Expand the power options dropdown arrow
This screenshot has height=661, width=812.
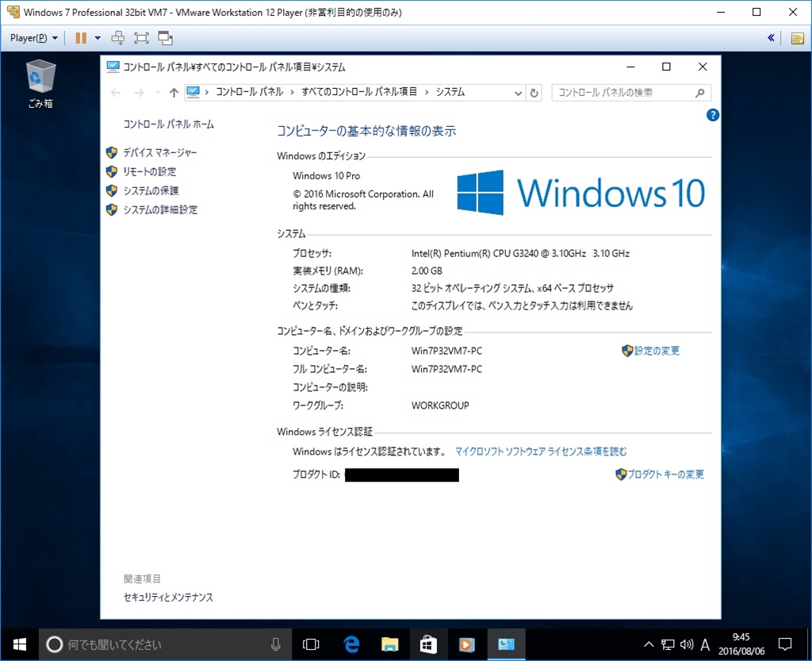(98, 38)
